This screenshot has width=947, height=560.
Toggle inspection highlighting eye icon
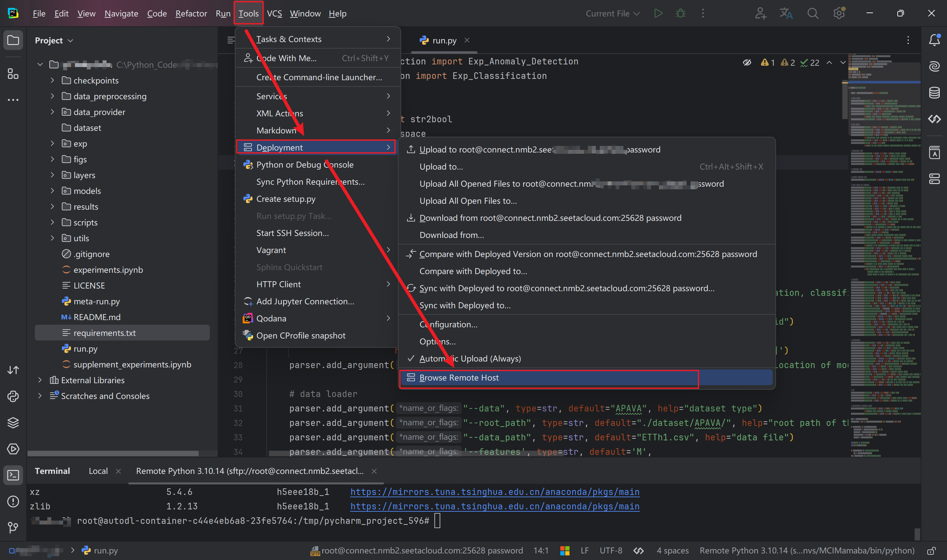point(747,63)
